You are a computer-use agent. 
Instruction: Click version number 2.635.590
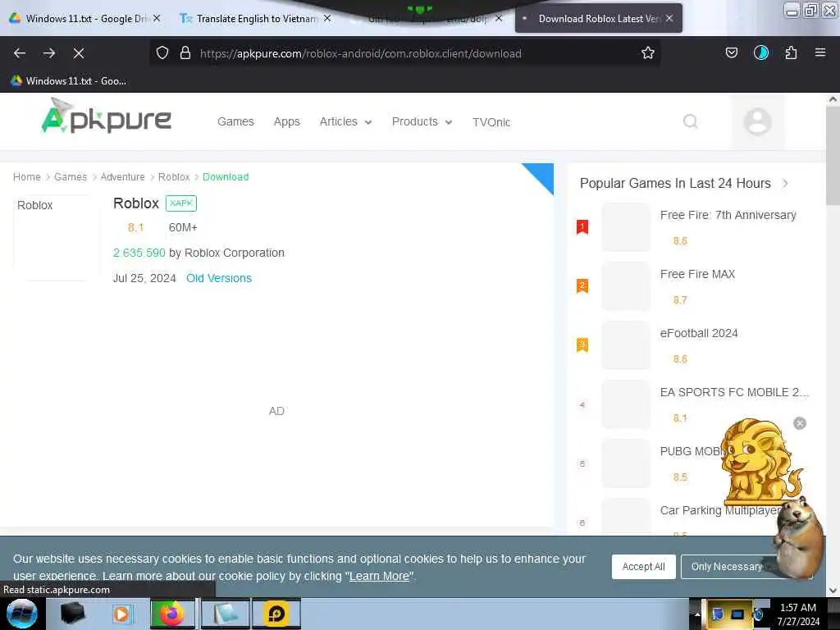(x=139, y=253)
